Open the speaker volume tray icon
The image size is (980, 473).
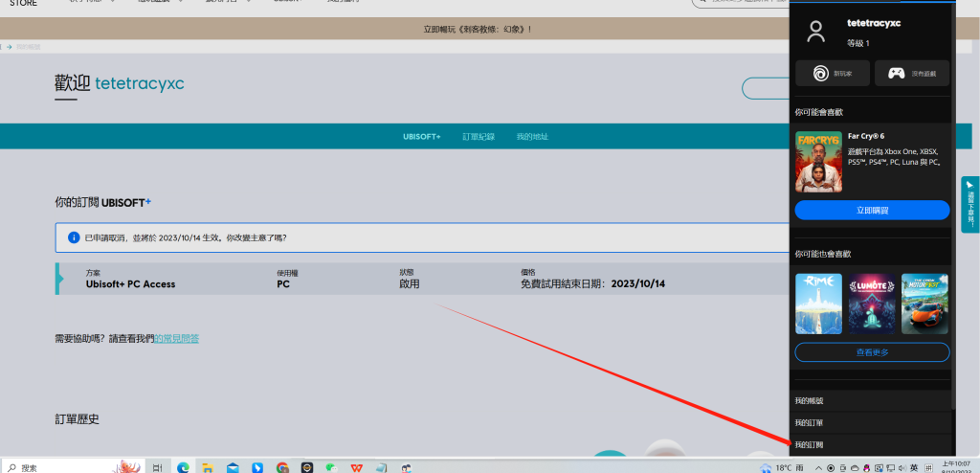click(x=902, y=468)
